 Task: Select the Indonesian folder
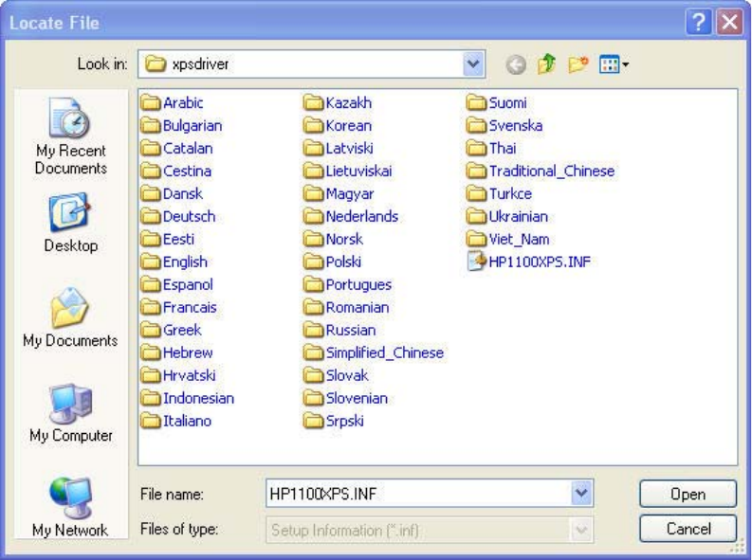click(188, 398)
